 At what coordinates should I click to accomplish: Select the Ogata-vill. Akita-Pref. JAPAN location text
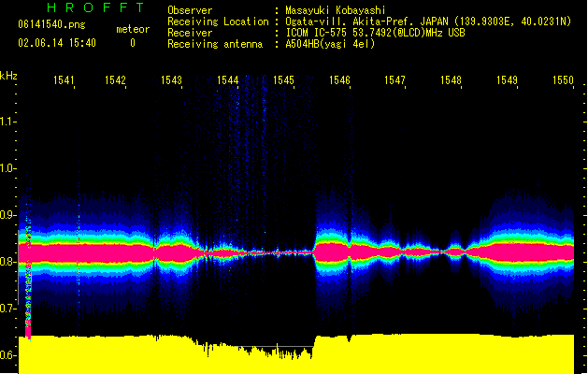click(428, 22)
